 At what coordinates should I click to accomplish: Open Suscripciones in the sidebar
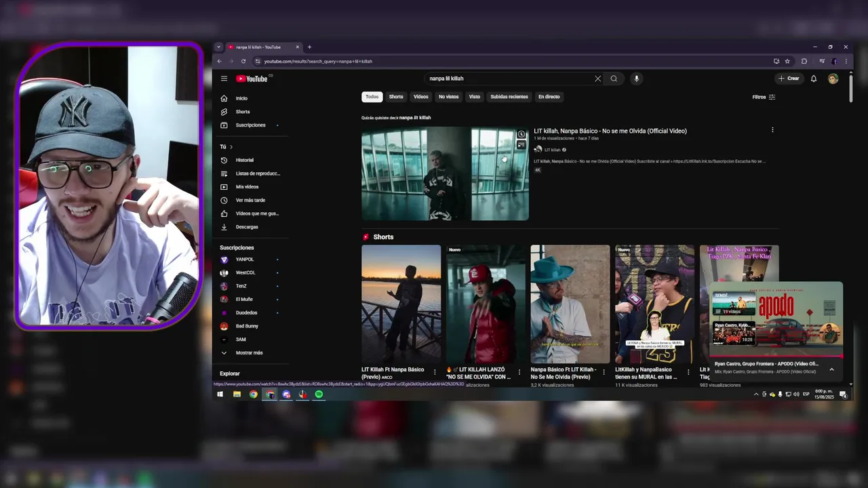250,125
